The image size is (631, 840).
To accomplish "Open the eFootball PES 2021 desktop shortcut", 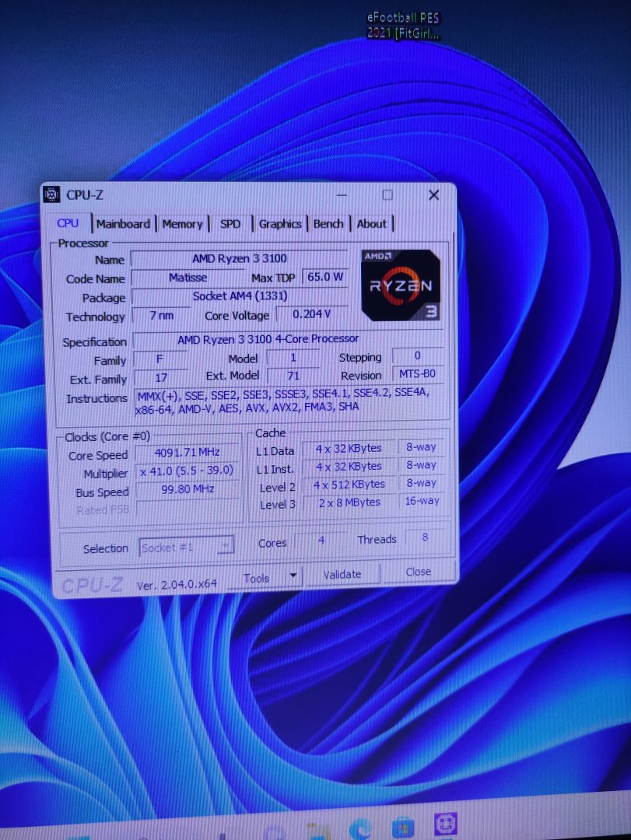I will coord(403,25).
